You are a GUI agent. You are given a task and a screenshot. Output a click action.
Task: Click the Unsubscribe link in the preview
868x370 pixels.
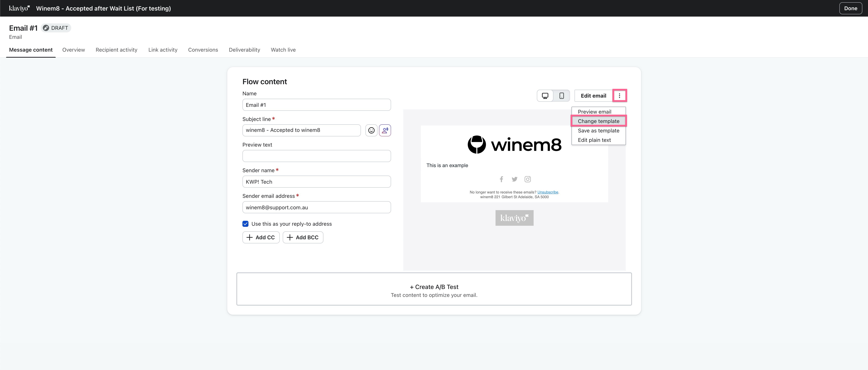548,192
